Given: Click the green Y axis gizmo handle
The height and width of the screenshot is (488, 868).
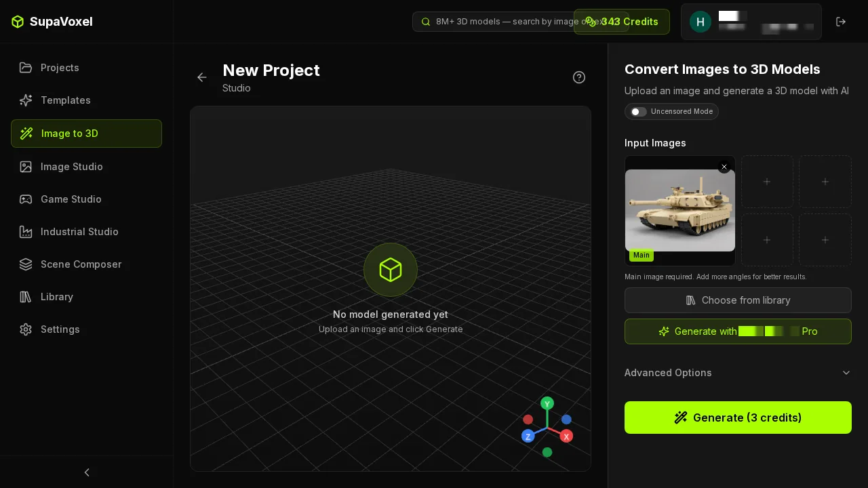Looking at the screenshot, I should point(547,404).
